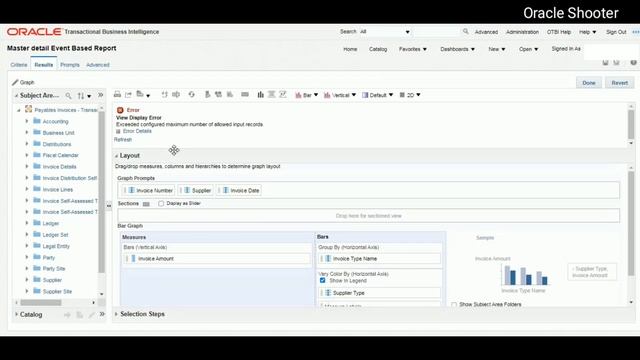The height and width of the screenshot is (360, 640).
Task: Expand the Fiscal Calendar folder
Action: click(x=27, y=155)
